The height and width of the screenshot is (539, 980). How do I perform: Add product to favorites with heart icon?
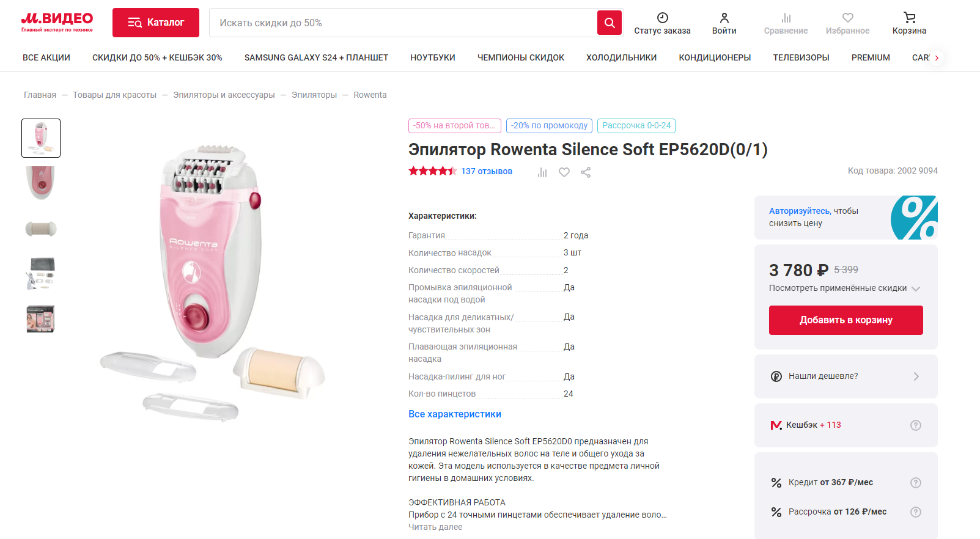(564, 172)
